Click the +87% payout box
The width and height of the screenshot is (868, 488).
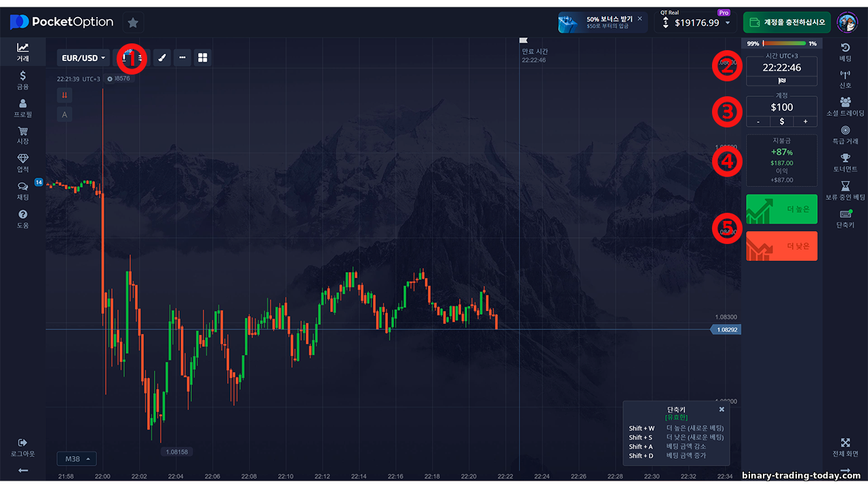click(x=781, y=161)
